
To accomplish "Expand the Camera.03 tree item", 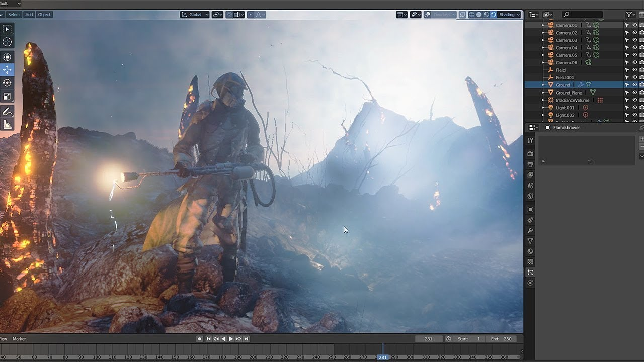I will point(543,40).
